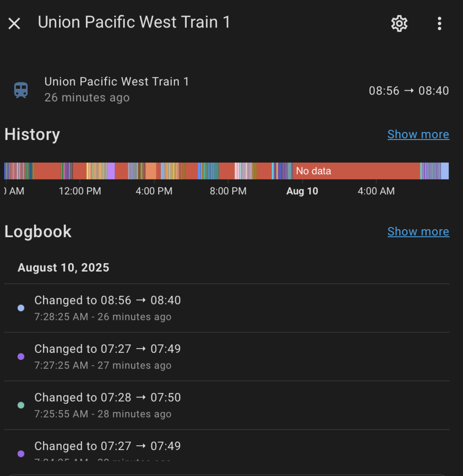Click the orange segment near 4:00 PM
Image resolution: width=463 pixels, height=476 pixels.
point(151,171)
